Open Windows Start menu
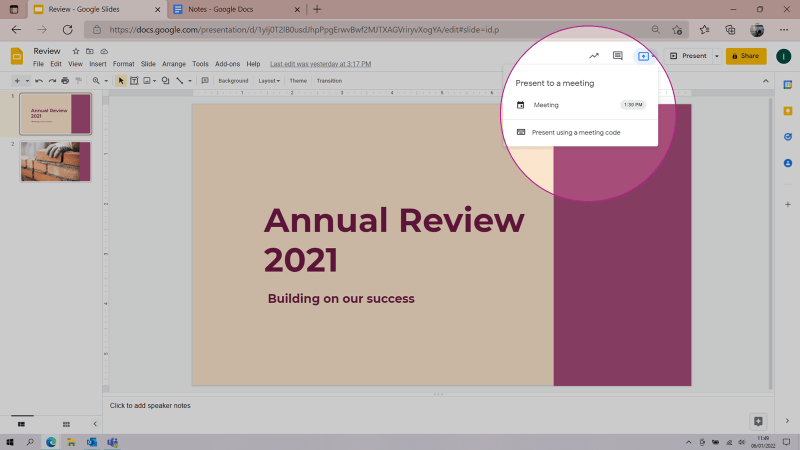Image resolution: width=800 pixels, height=450 pixels. coord(10,442)
